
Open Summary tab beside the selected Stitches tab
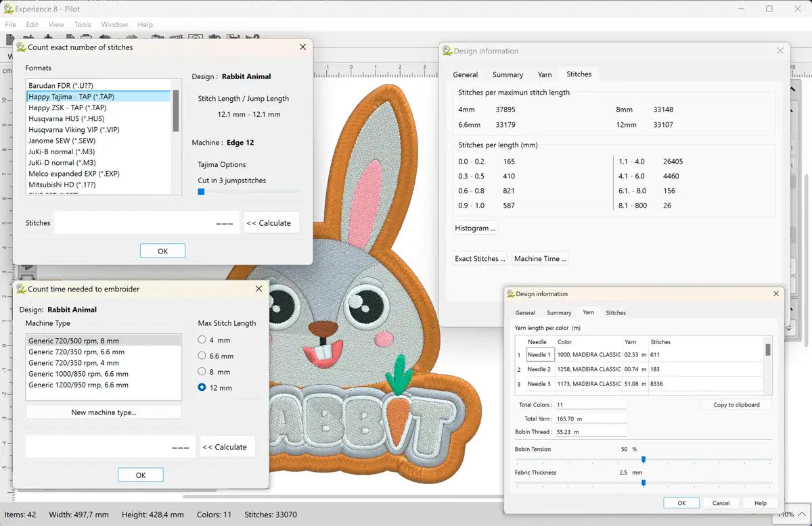point(507,74)
